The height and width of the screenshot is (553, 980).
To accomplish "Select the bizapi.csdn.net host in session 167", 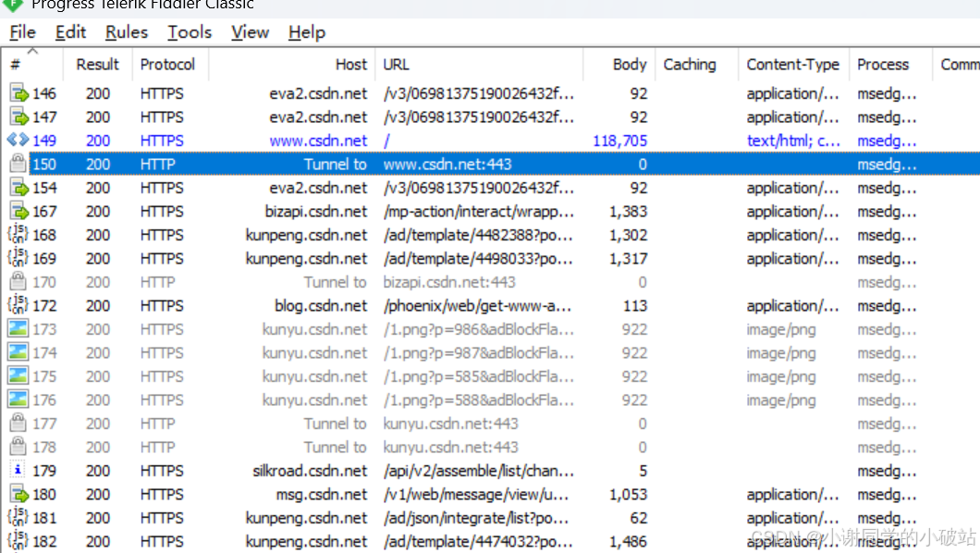I will click(x=315, y=212).
